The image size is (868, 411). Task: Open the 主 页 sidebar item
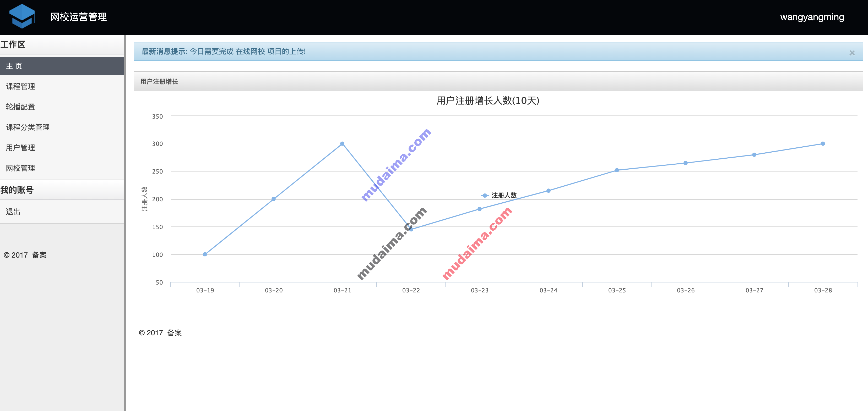point(62,66)
